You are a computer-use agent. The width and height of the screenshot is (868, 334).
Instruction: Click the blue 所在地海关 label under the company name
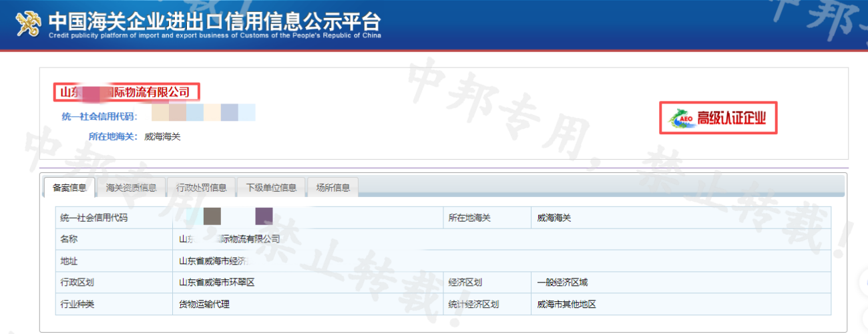coord(113,137)
